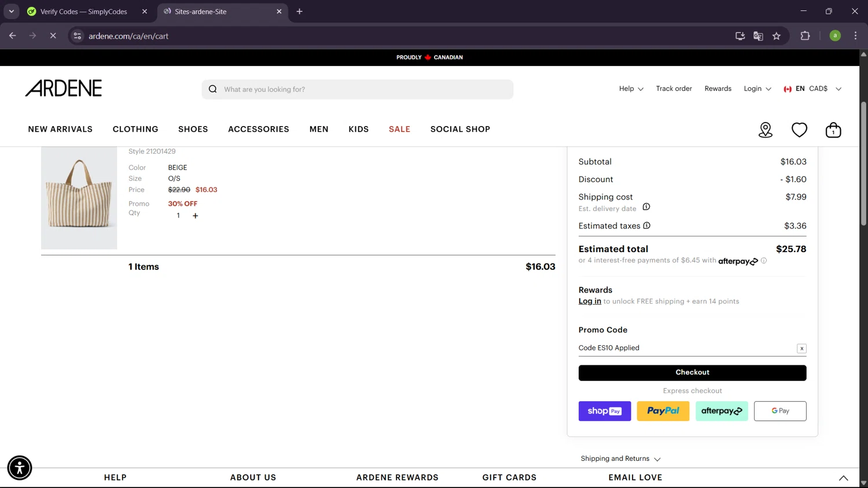Go back with browser back arrow
This screenshot has height=488, width=868.
13,36
